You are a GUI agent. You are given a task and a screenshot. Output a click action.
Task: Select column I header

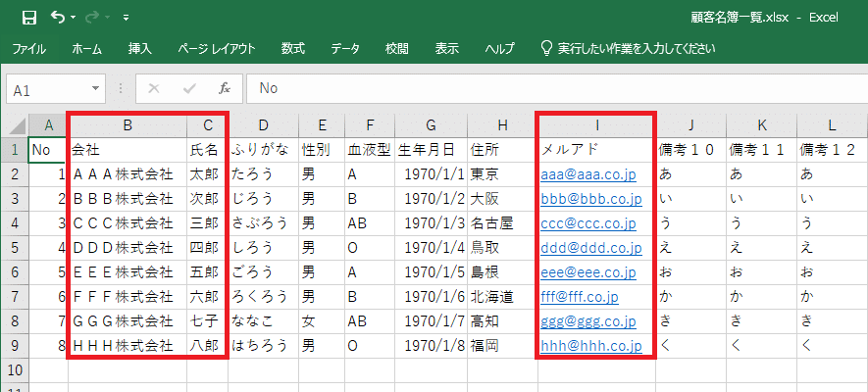(x=596, y=126)
